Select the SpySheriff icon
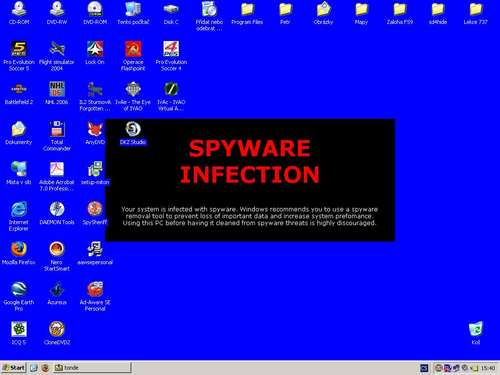This screenshot has width=500, height=375. coord(95,209)
